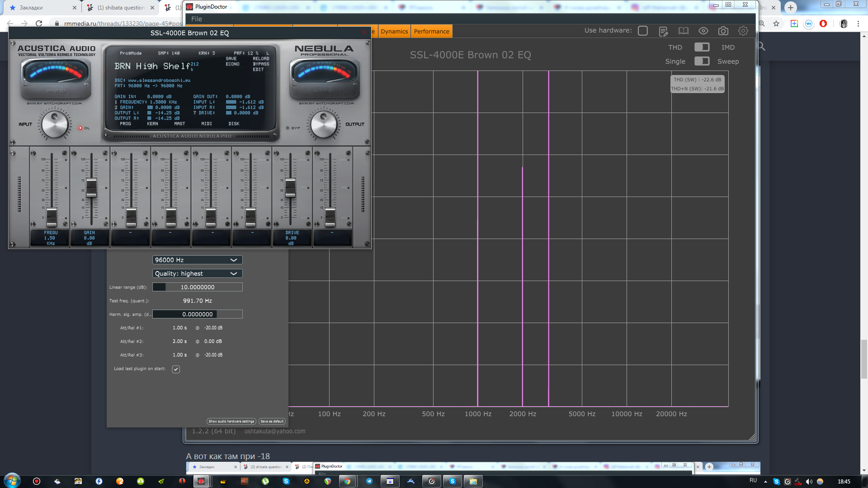
Task: Click the eye icon in PluginDoctor toolbar
Action: tap(703, 31)
